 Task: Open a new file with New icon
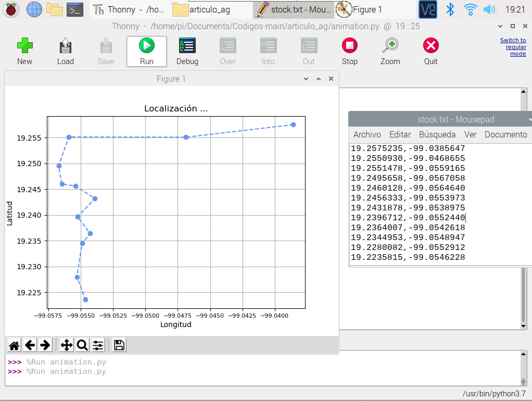pos(24,51)
